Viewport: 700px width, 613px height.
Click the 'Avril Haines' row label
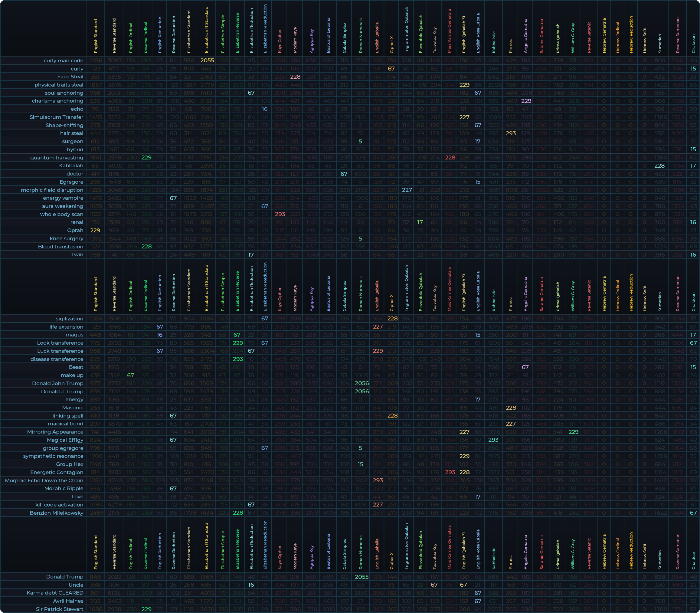(x=68, y=601)
